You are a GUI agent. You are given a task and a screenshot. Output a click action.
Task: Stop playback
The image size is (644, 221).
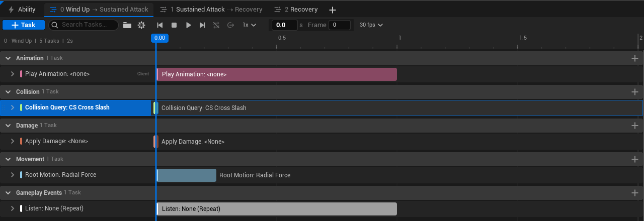point(174,25)
